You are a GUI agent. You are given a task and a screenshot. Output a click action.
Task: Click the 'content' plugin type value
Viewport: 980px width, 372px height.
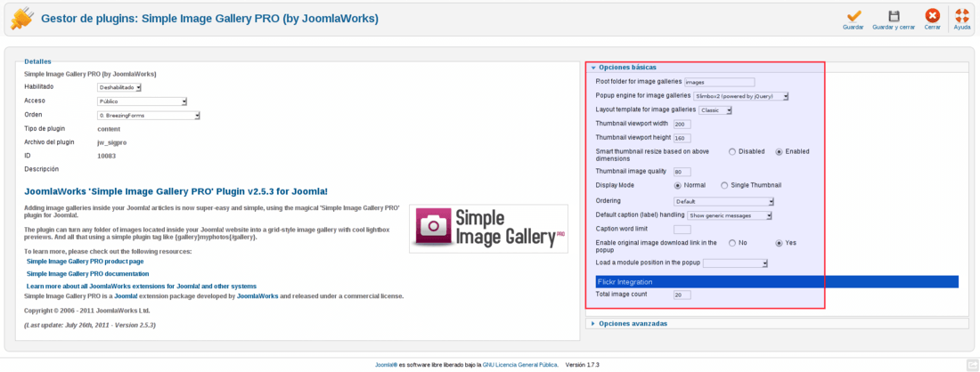(x=110, y=128)
